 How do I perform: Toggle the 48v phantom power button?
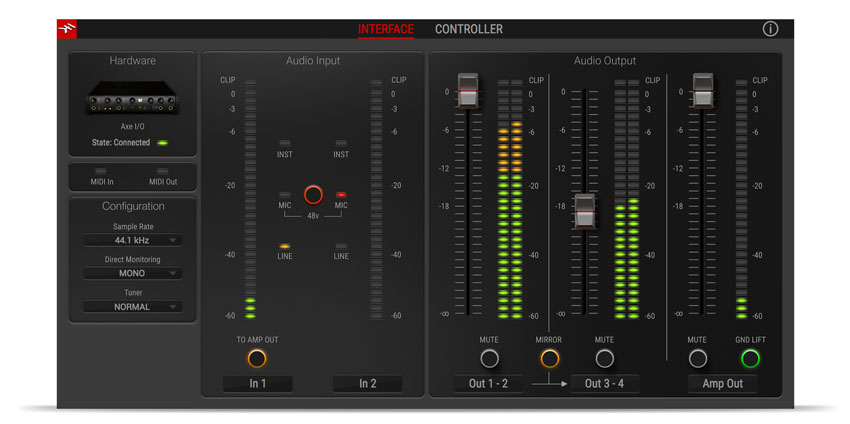313,195
